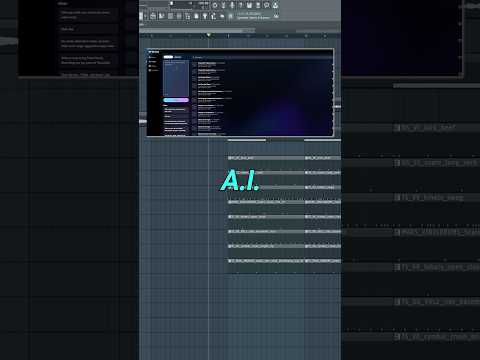Click the topmost result thumbnail in overlay list

(x=194, y=64)
